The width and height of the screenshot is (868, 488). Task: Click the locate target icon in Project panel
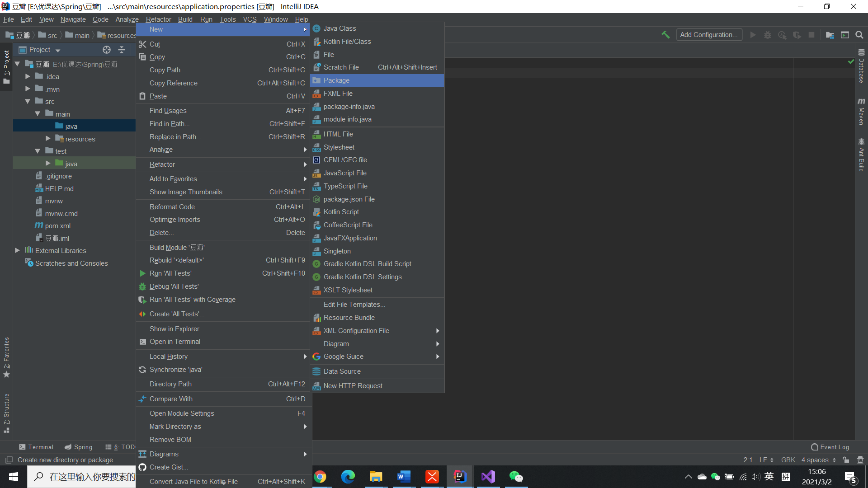tap(107, 50)
